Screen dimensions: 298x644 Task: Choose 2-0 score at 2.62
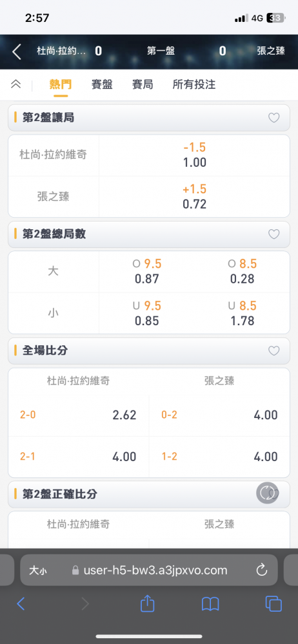coord(78,415)
